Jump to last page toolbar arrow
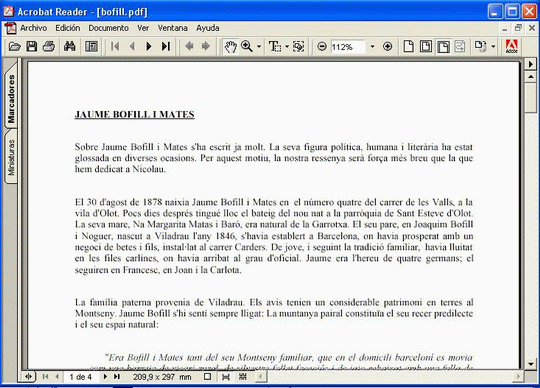The height and width of the screenshot is (388, 540). [166, 46]
